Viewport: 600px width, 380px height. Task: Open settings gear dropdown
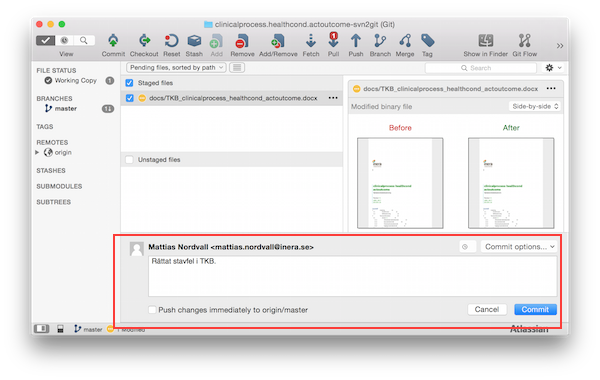click(553, 68)
